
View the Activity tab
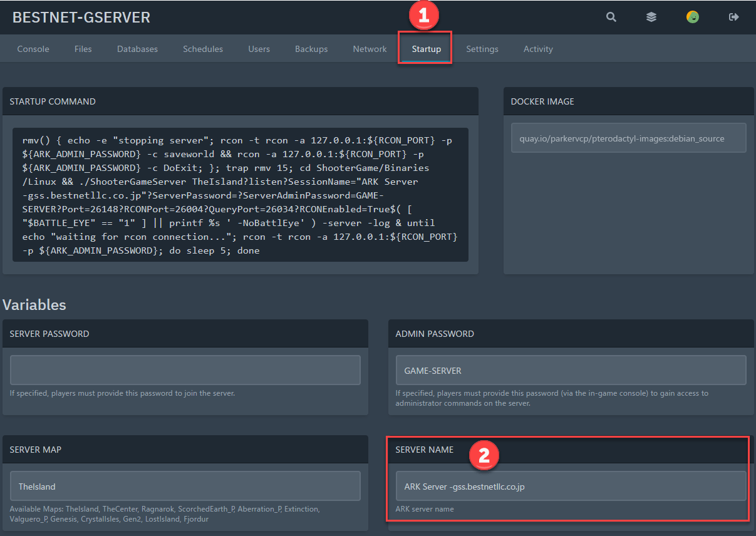pyautogui.click(x=538, y=49)
